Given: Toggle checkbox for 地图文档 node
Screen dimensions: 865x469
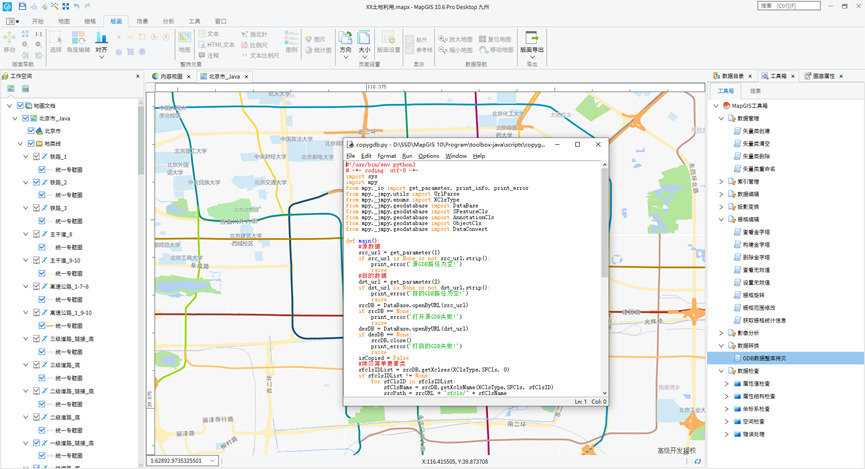Looking at the screenshot, I should pyautogui.click(x=20, y=105).
